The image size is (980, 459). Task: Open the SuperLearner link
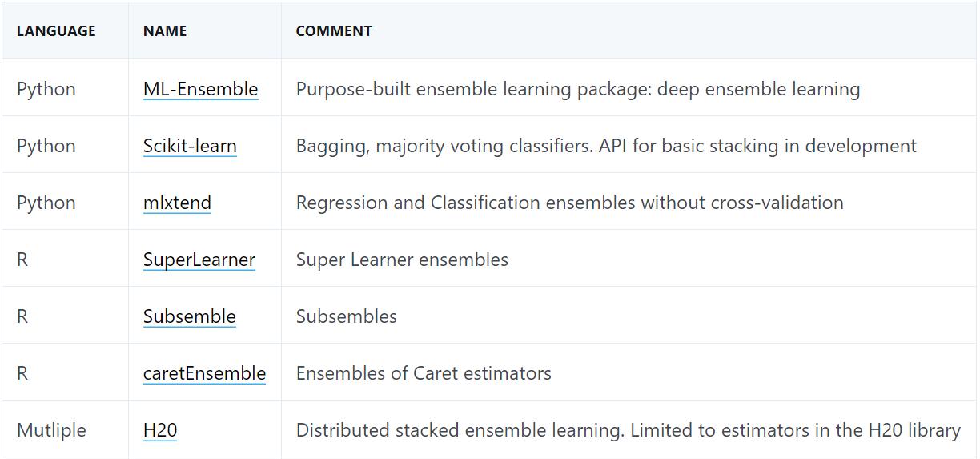pyautogui.click(x=199, y=260)
